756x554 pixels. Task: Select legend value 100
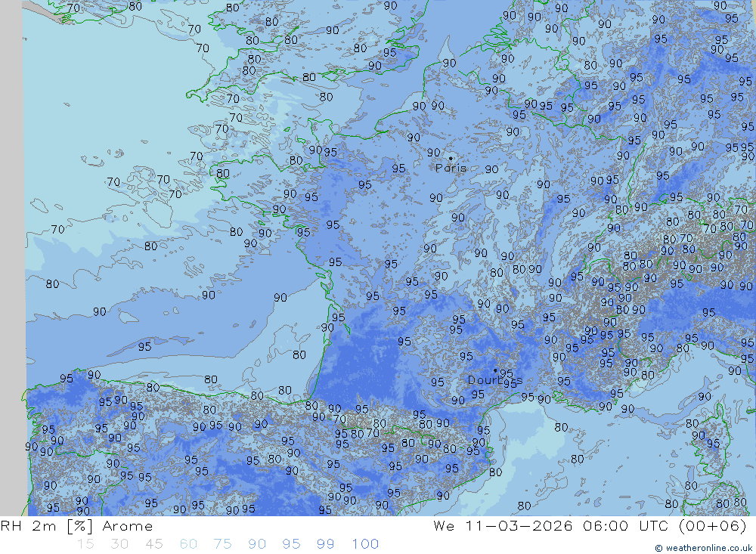365,544
